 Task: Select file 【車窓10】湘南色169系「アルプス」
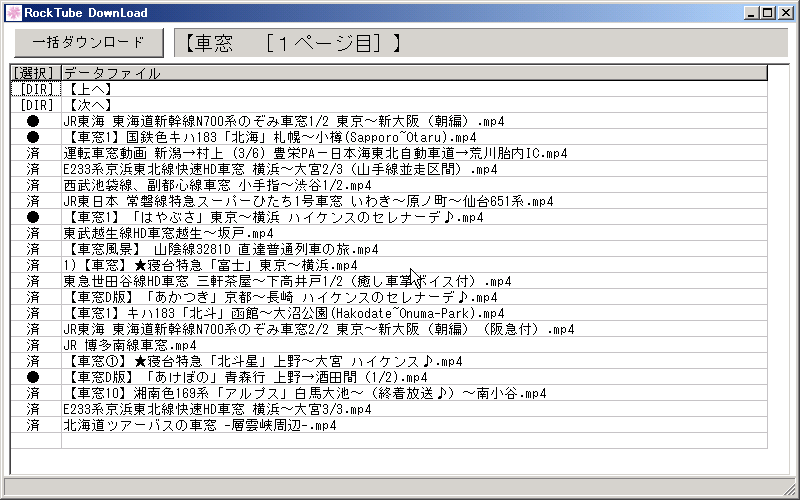pyautogui.click(x=414, y=393)
